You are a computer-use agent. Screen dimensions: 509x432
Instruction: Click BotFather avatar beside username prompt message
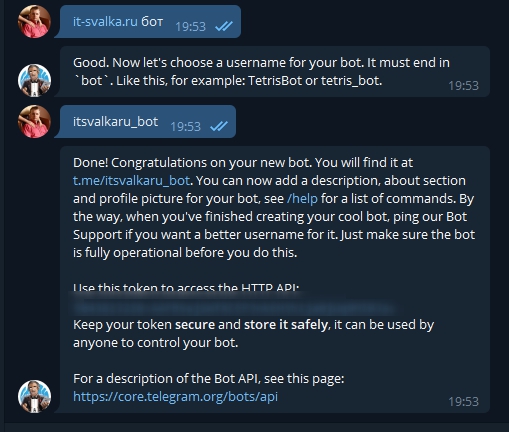[x=34, y=80]
